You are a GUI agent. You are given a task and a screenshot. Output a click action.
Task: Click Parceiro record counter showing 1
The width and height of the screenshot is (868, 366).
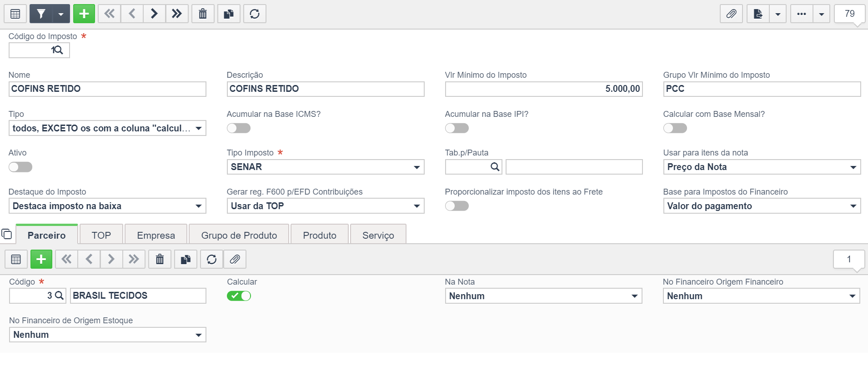(848, 259)
